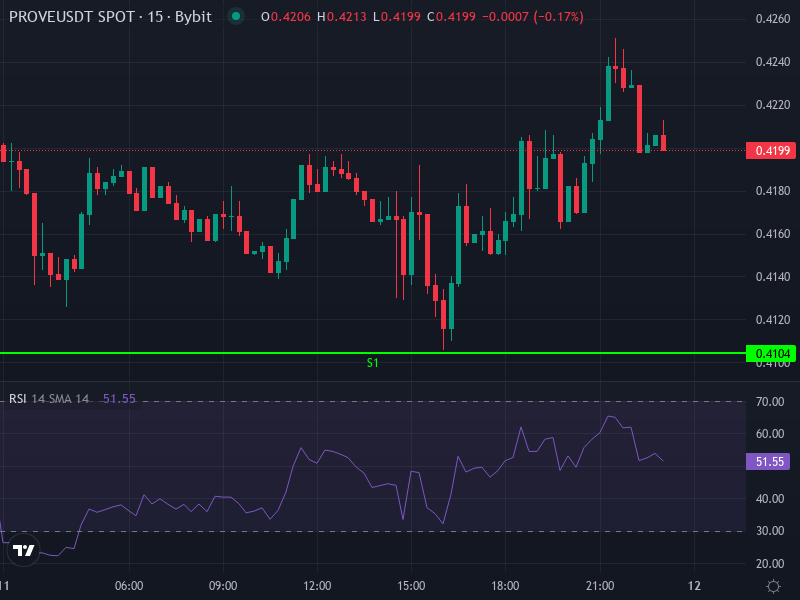Click the S1 pivot label on the chart
Screen dimensions: 800x600
[374, 362]
